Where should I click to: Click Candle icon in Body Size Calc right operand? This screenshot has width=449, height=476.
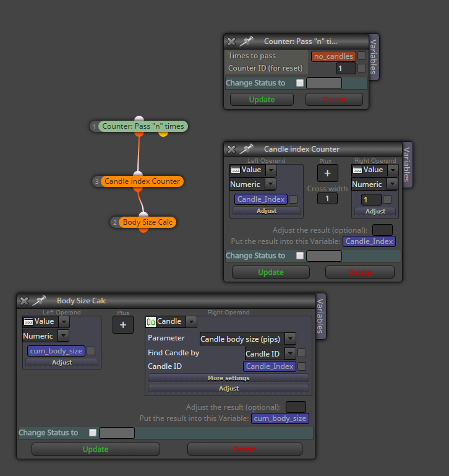[151, 321]
